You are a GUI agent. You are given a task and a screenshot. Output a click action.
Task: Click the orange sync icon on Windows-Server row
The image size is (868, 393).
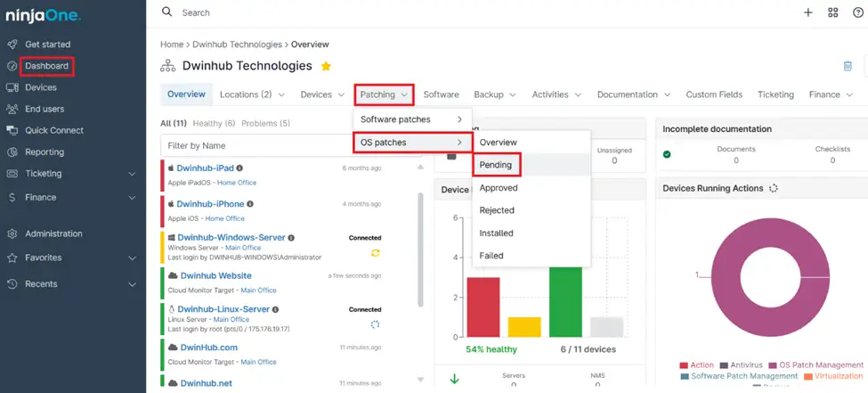tap(376, 253)
